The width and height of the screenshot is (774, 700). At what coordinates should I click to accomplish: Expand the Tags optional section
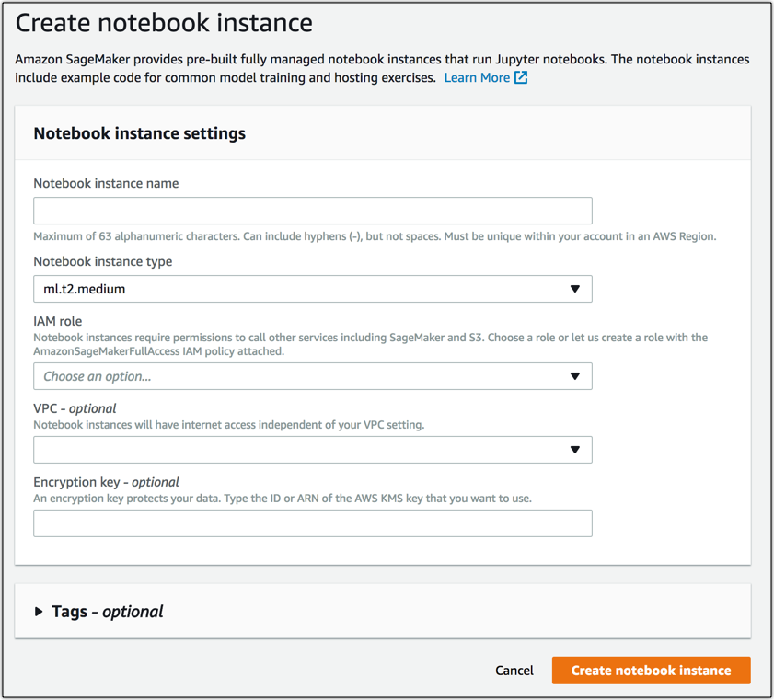pos(98,612)
